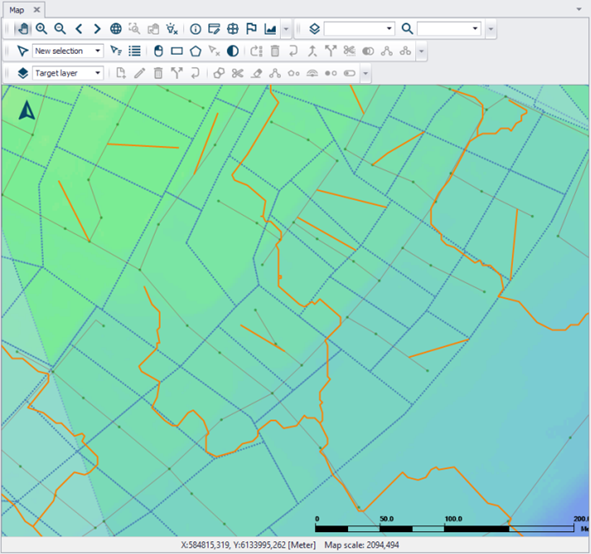Click the filled and empty dots icon
591x554 pixels.
pyautogui.click(x=331, y=73)
